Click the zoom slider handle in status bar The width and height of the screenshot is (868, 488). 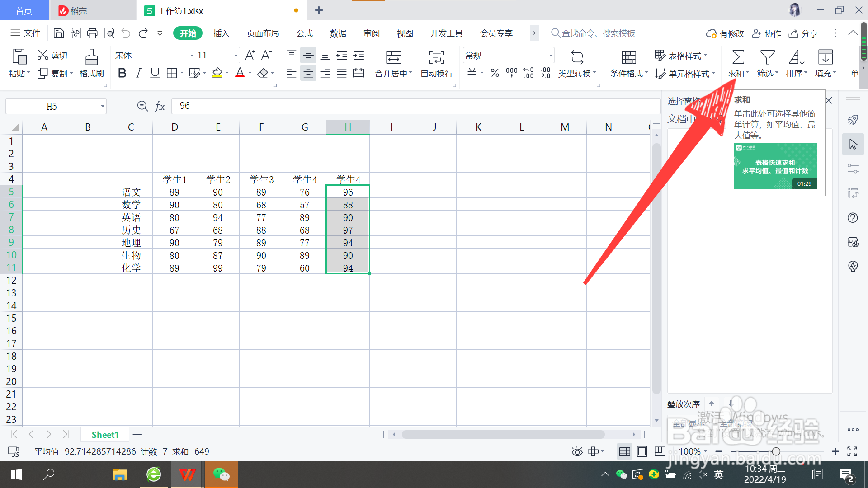pos(776,451)
